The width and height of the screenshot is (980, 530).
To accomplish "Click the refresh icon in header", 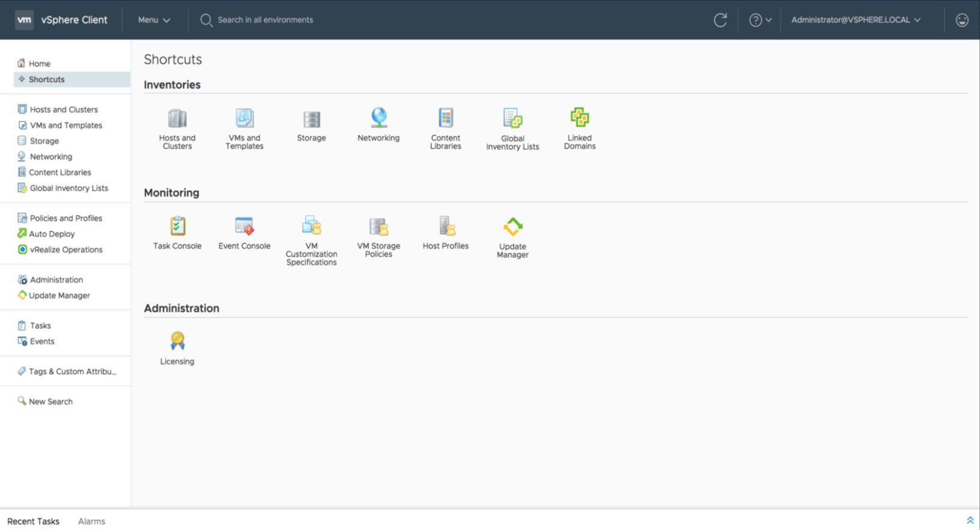I will point(720,20).
